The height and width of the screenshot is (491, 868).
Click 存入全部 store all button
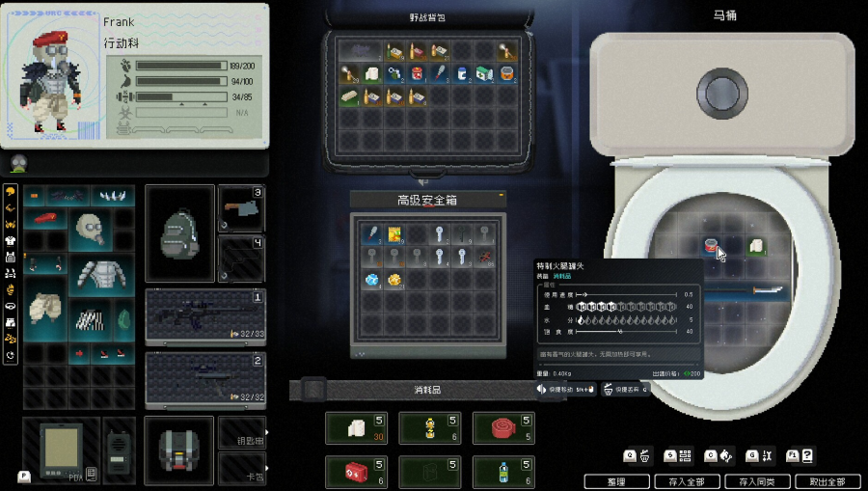[x=687, y=481]
